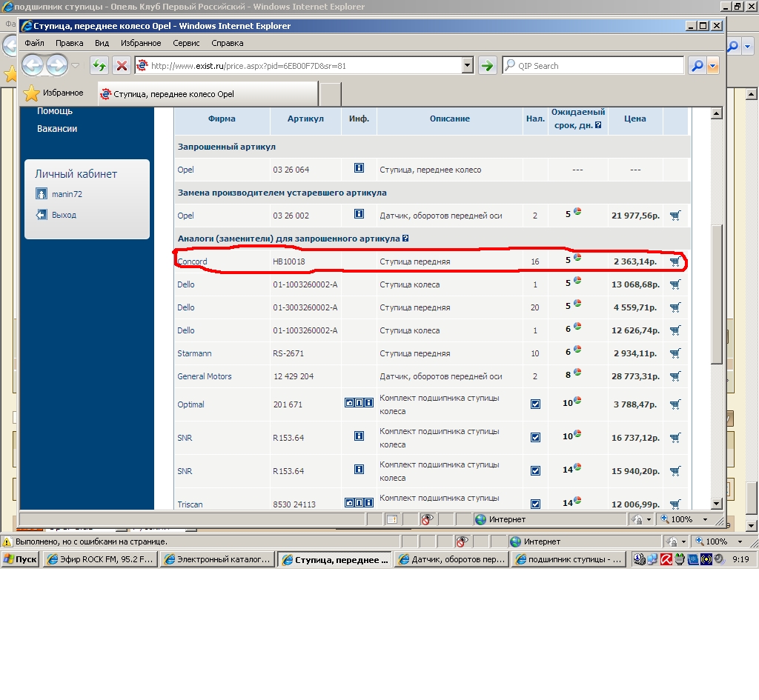Open the recent pages dropdown beside Forward
The image size is (759, 700).
[76, 65]
